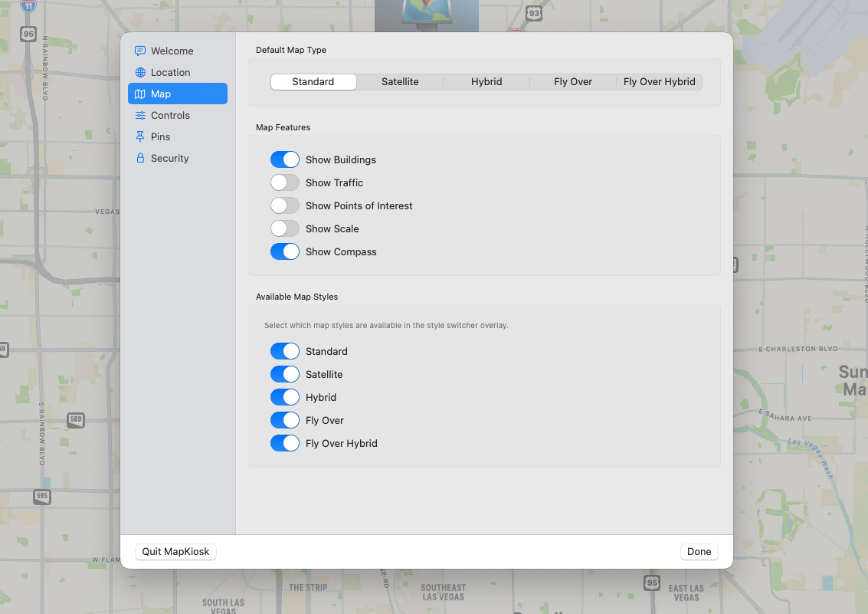The height and width of the screenshot is (614, 868).
Task: Disable the Show Compass switch
Action: click(284, 251)
